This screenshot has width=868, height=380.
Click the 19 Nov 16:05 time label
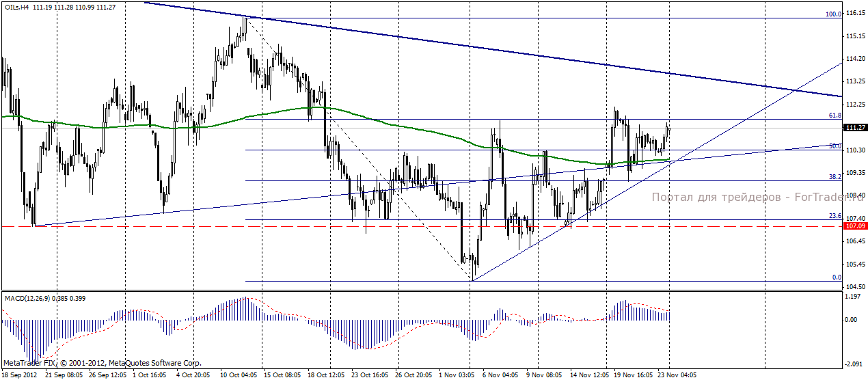pyautogui.click(x=633, y=375)
